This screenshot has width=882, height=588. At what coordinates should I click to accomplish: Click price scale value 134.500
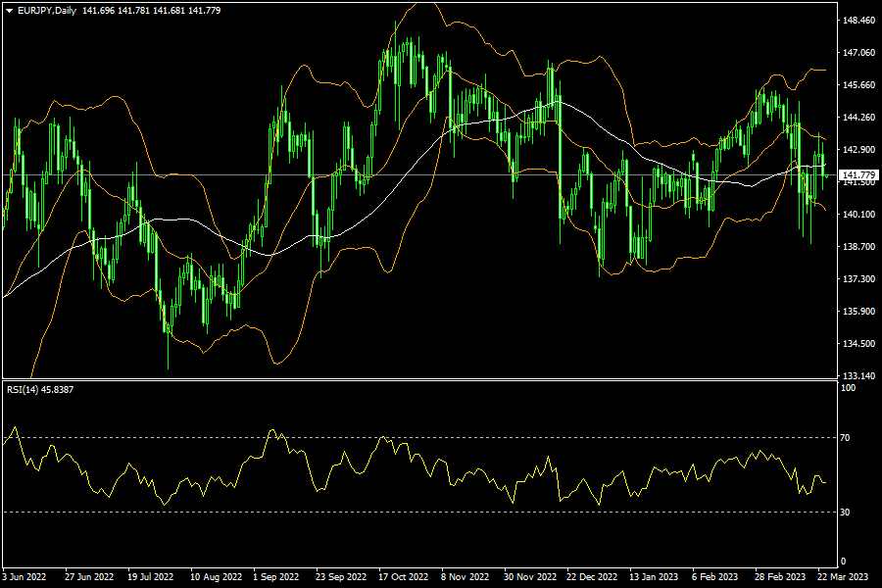[858, 344]
